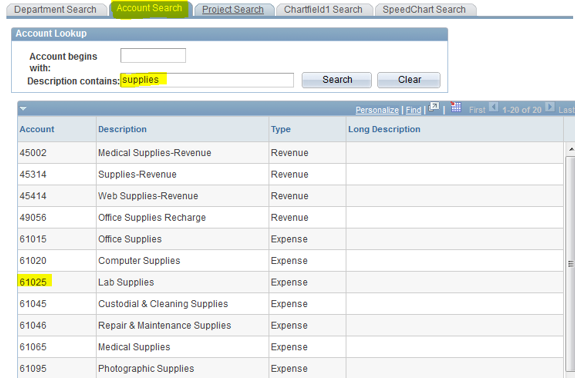Select account 61046
This screenshot has height=385, width=575.
coord(33,325)
